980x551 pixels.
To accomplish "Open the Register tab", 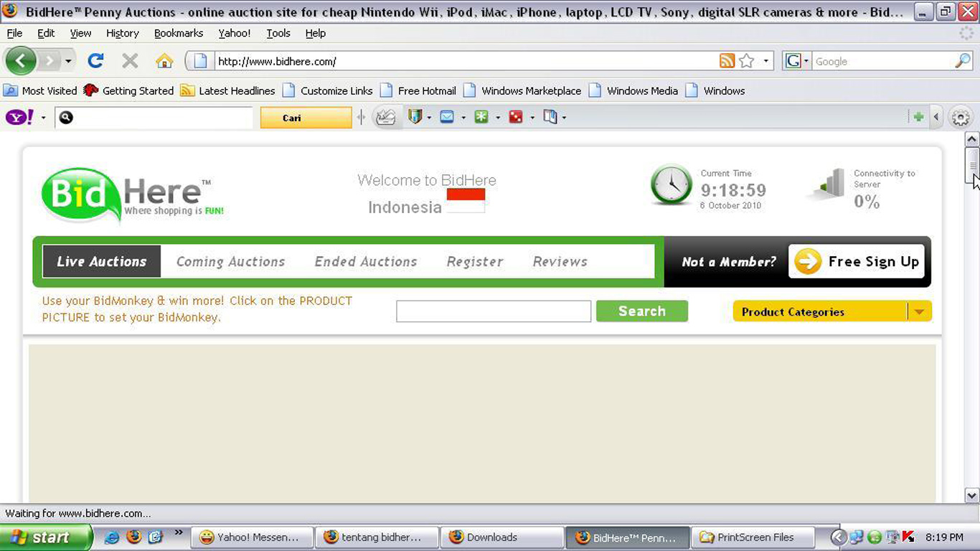I will point(475,262).
